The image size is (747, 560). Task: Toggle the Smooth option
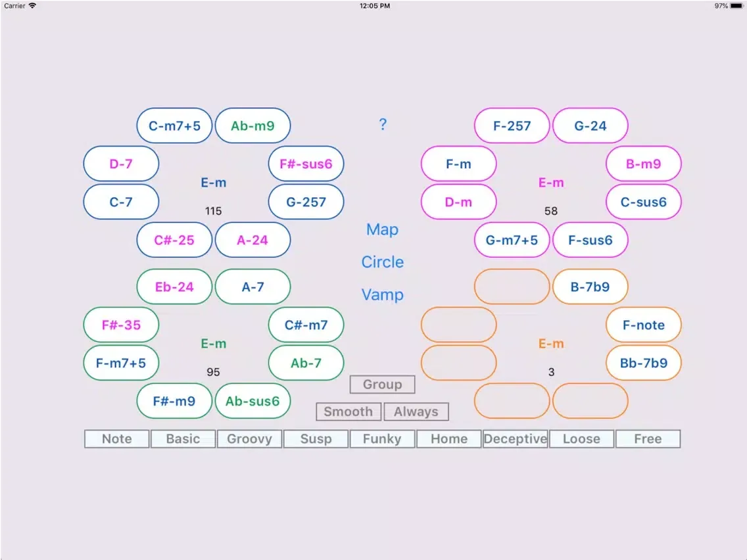[x=349, y=411]
